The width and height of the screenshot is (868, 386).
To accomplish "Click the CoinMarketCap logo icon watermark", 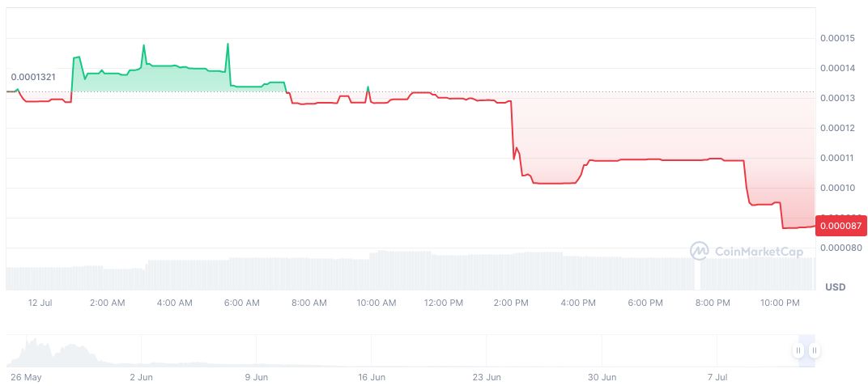I will 699,252.
